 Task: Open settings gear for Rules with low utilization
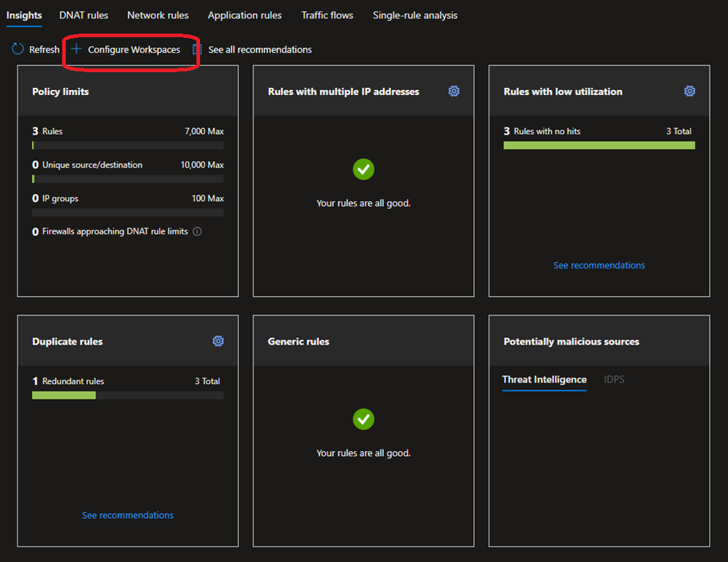pos(689,91)
